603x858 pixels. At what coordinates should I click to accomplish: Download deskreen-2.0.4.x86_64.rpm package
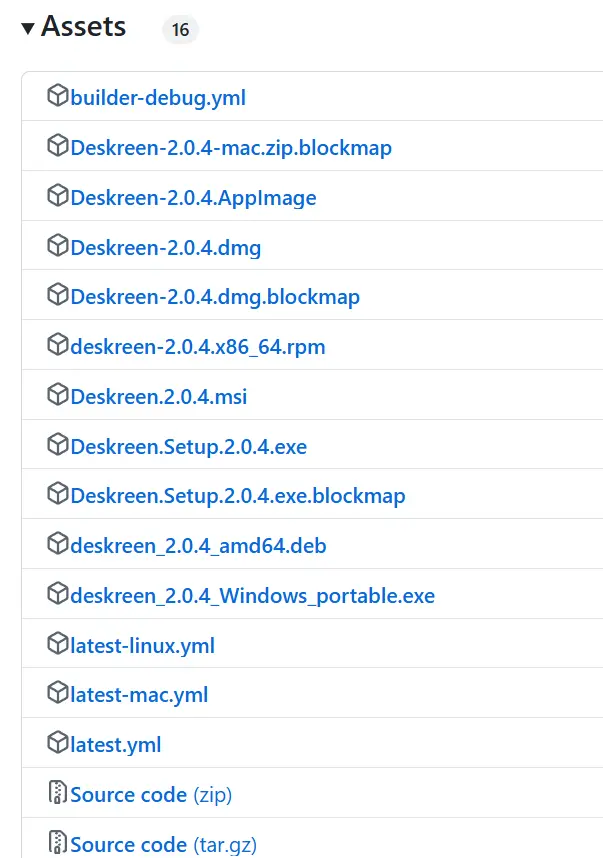click(x=198, y=347)
